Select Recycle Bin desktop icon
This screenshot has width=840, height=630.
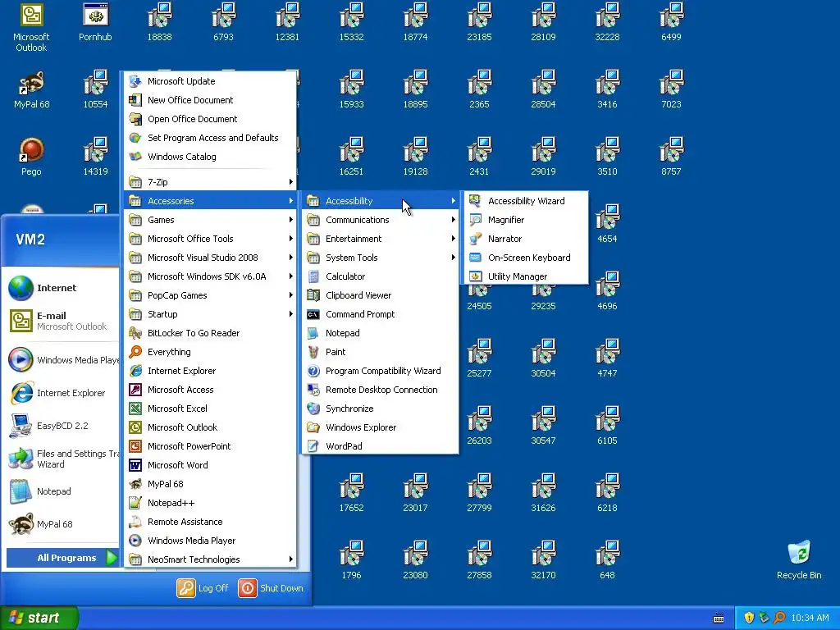799,559
